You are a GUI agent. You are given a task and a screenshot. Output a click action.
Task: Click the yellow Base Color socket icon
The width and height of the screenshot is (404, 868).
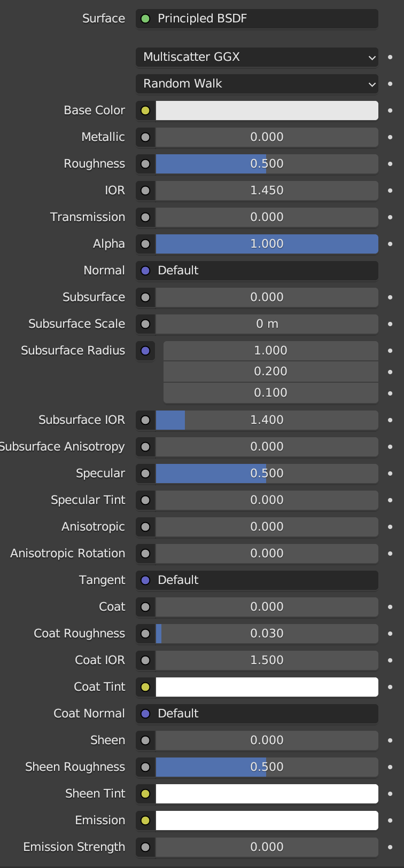145,111
